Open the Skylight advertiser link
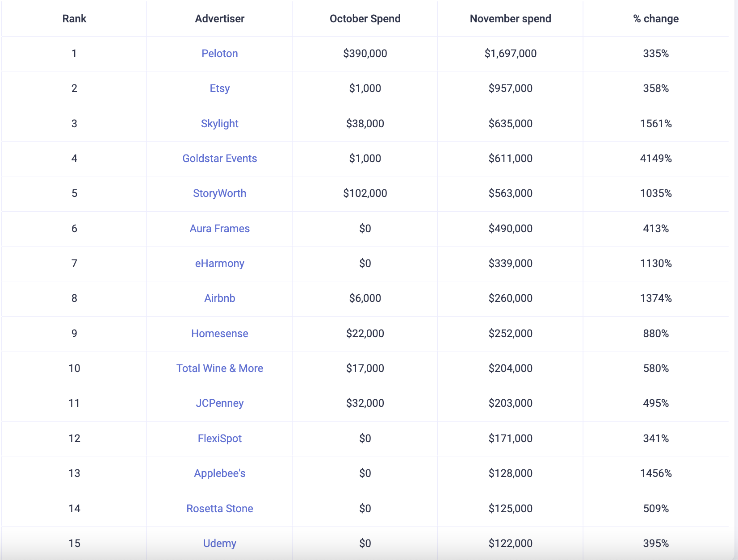This screenshot has height=560, width=738. pyautogui.click(x=220, y=124)
